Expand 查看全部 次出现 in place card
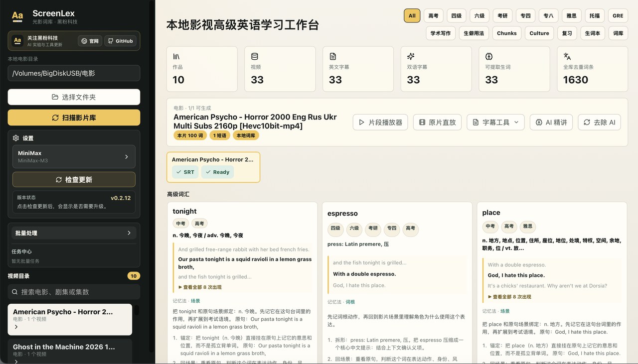Image resolution: width=638 pixels, height=364 pixels. [509, 296]
